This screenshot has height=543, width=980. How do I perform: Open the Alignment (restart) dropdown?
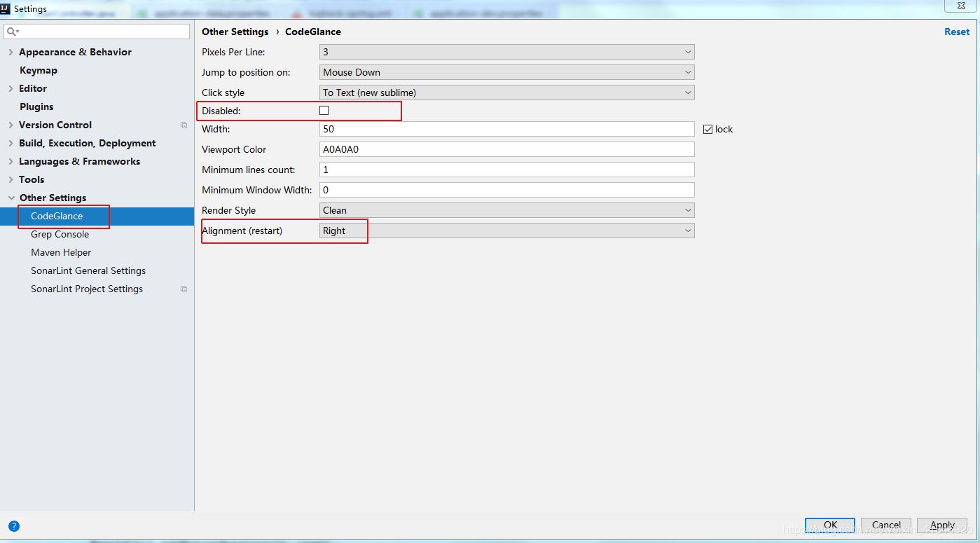[507, 231]
